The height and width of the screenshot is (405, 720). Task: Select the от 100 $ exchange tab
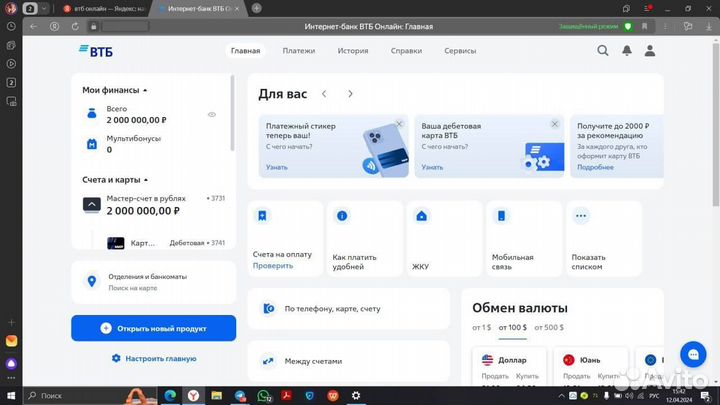512,327
